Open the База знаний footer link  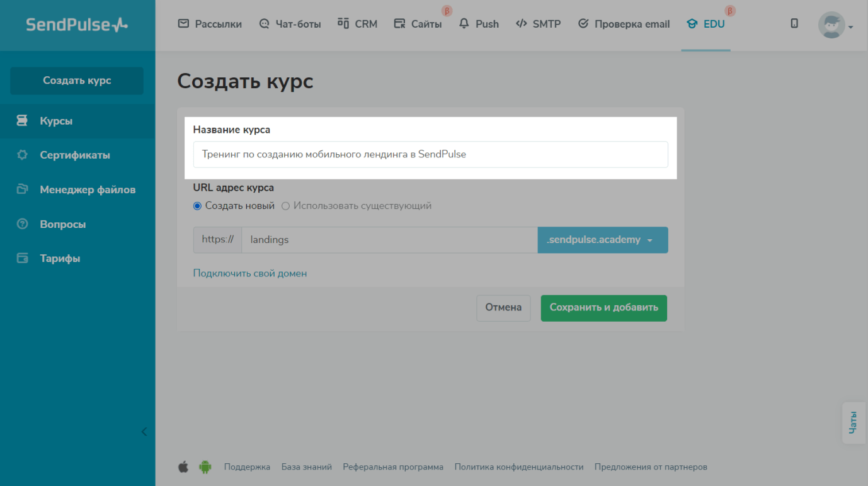(x=307, y=467)
